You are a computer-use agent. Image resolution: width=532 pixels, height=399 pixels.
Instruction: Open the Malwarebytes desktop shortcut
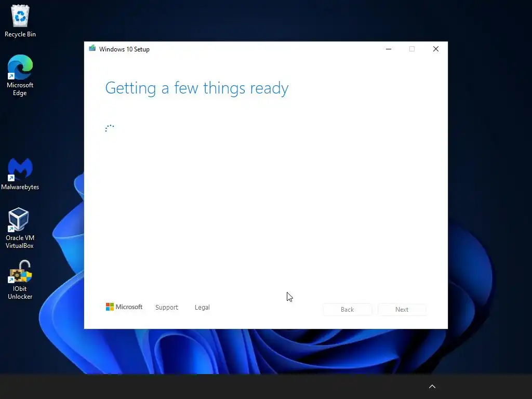20,174
